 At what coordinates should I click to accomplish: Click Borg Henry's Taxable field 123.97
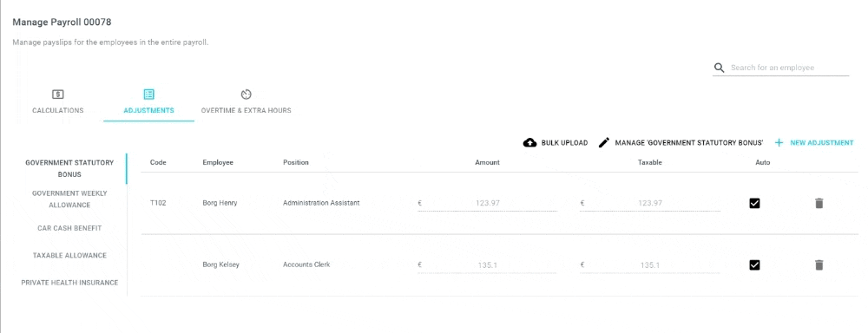tap(650, 203)
